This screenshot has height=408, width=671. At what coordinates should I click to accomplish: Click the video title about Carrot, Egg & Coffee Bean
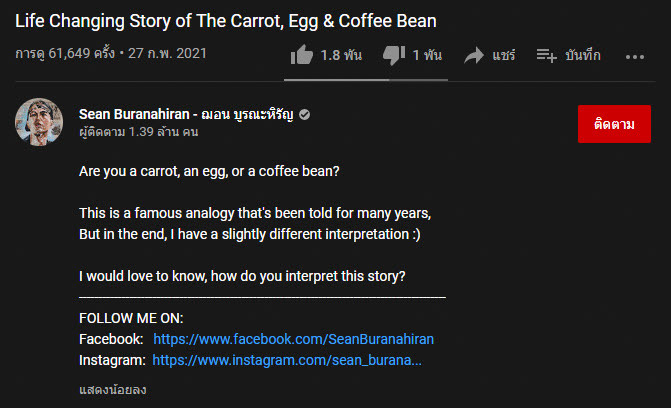click(226, 20)
